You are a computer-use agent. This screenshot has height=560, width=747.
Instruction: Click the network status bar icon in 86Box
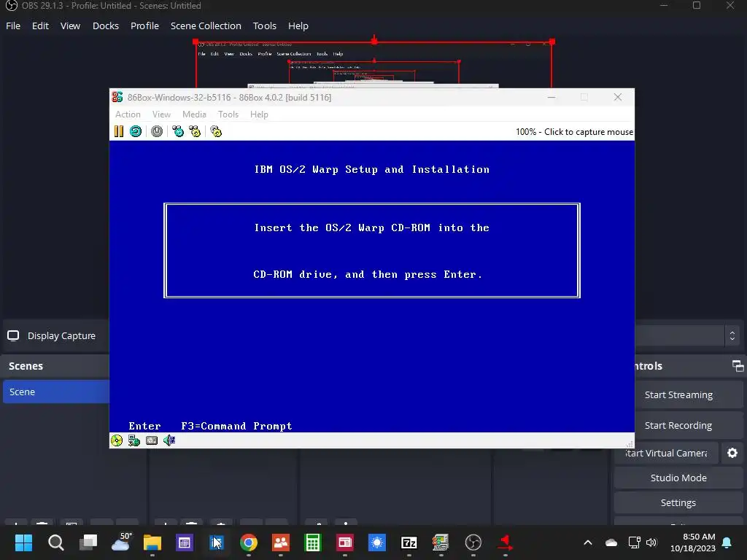134,440
